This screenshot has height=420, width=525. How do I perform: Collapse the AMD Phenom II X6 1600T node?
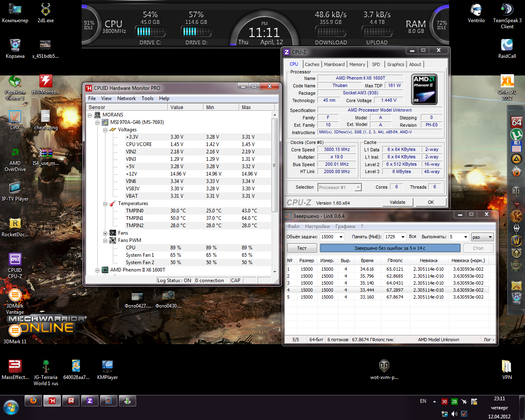click(x=98, y=270)
